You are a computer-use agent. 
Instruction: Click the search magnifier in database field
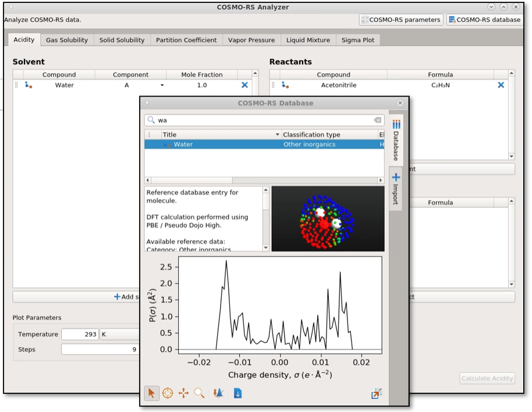pyautogui.click(x=151, y=120)
